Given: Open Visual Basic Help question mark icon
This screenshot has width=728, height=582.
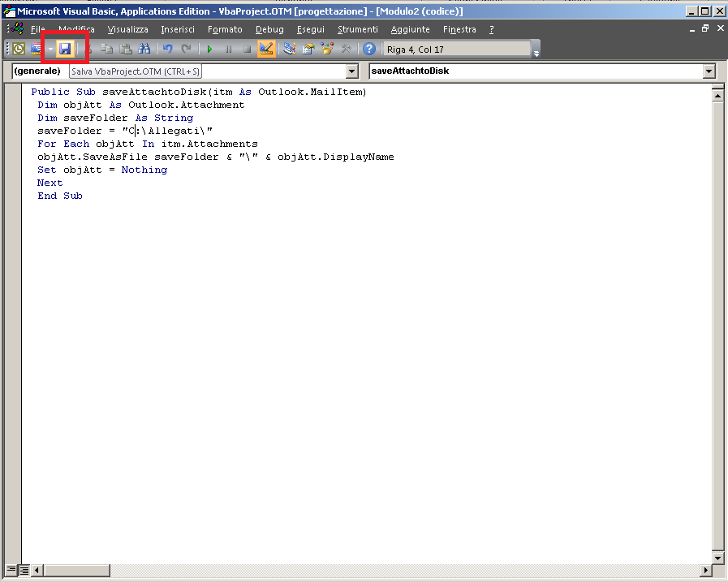Looking at the screenshot, I should [x=369, y=49].
